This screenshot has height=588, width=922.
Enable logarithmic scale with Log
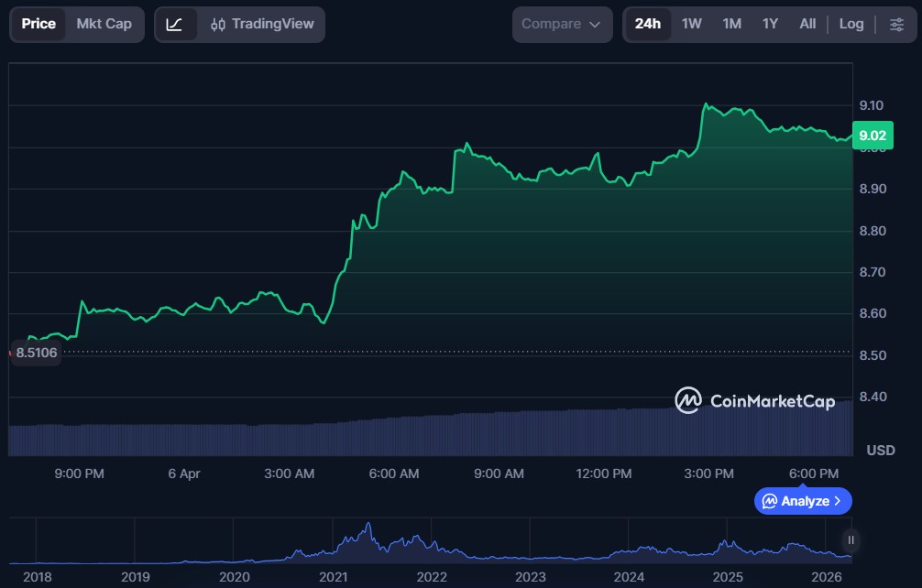851,24
